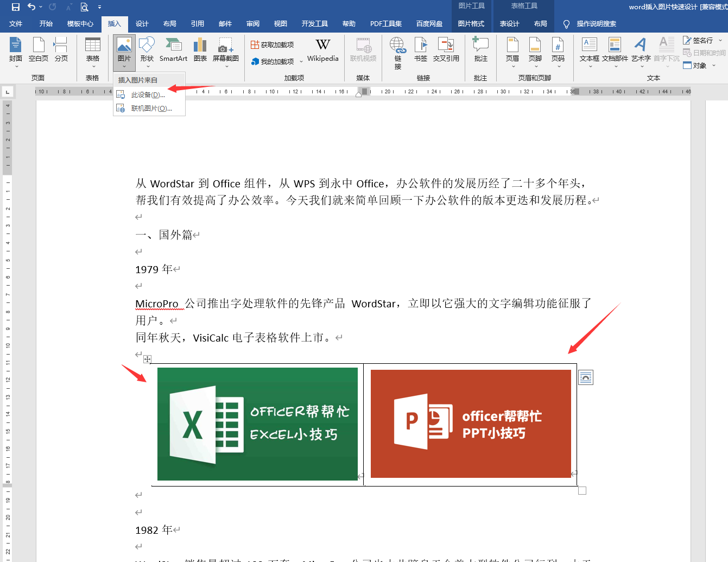Click the 首字下沉 drop cap button
728x562 pixels.
[667, 52]
